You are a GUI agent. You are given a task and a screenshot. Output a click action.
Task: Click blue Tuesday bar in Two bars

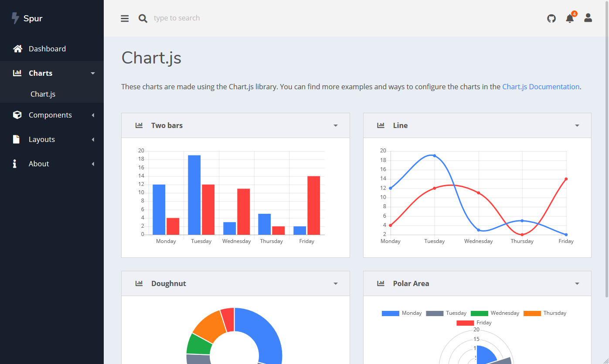click(x=194, y=195)
